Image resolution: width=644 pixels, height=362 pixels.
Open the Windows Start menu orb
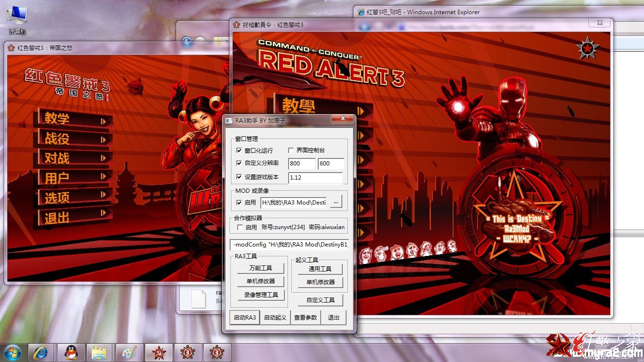(13, 352)
